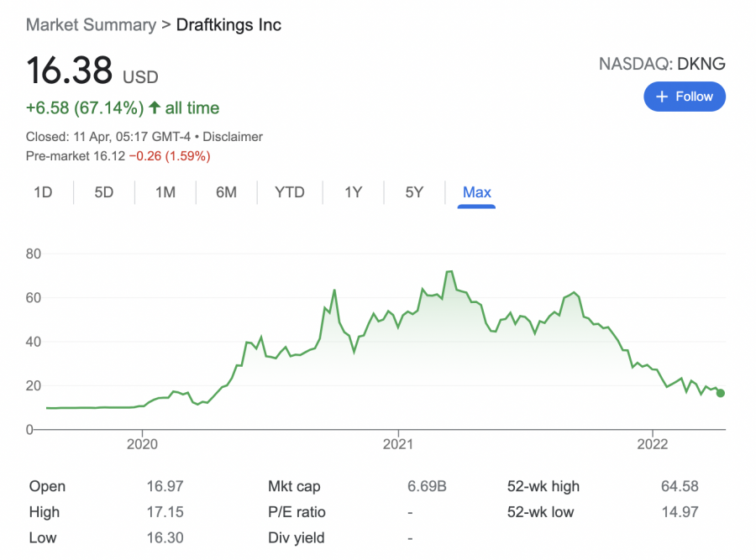Image resolution: width=756 pixels, height=560 pixels.
Task: Click the Follow button
Action: click(684, 97)
